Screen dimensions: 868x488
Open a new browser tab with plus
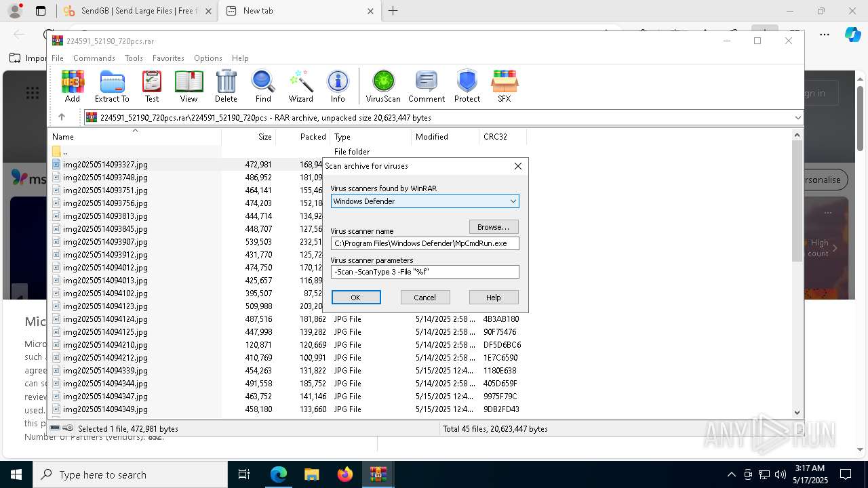pos(393,11)
